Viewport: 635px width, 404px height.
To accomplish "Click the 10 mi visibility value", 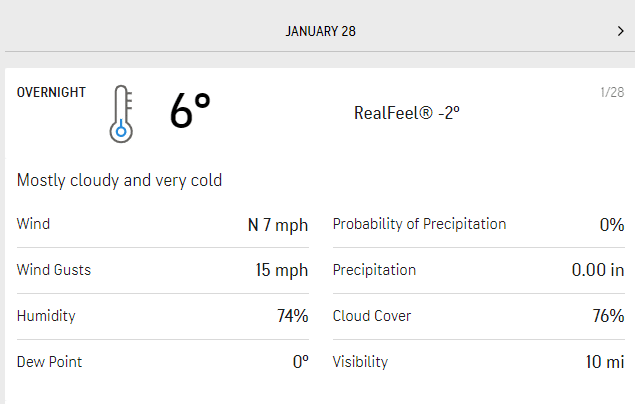I will (x=605, y=362).
